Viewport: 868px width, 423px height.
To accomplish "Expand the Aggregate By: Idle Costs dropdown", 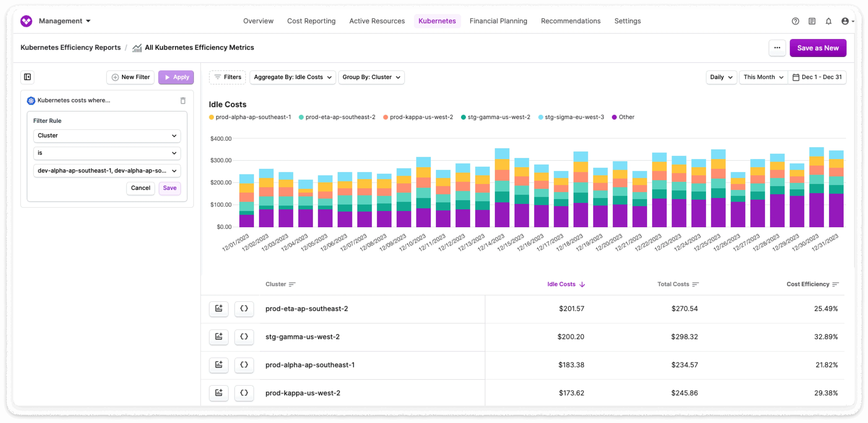I will (x=292, y=77).
